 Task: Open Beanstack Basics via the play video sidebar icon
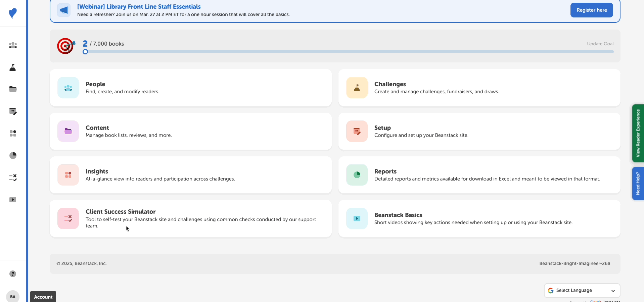[x=13, y=200]
